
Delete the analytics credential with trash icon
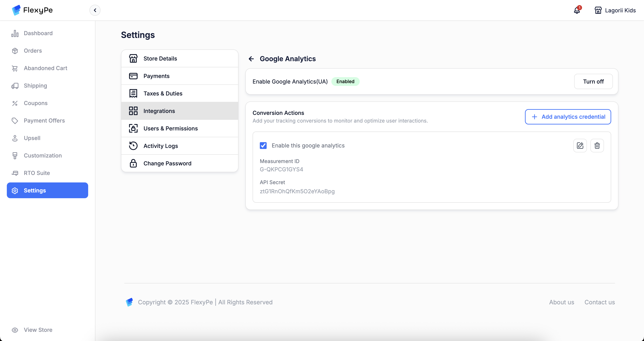point(597,145)
